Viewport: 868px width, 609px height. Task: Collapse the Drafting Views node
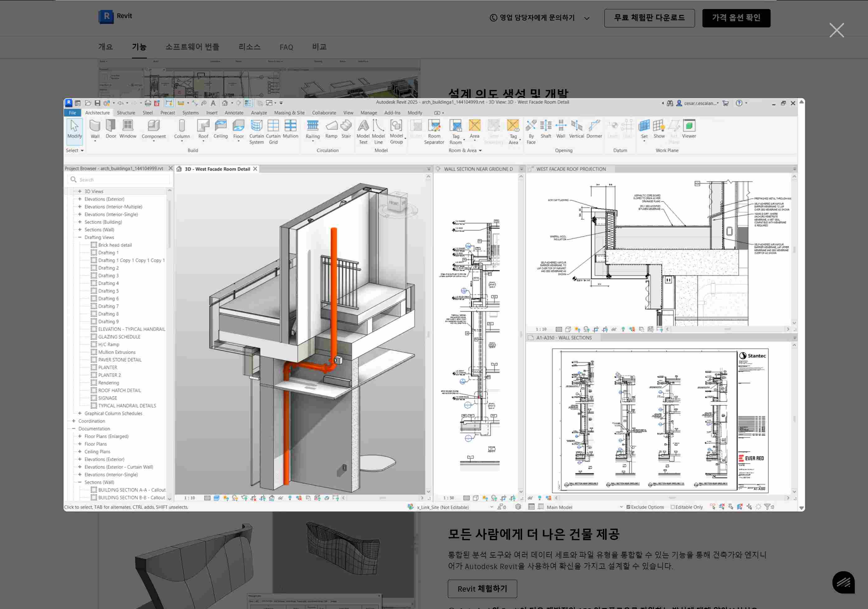[x=80, y=237]
